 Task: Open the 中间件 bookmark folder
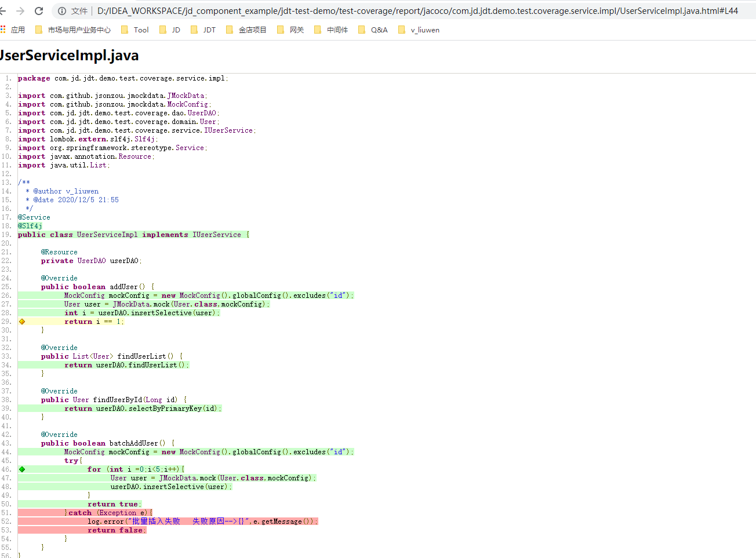pyautogui.click(x=331, y=30)
